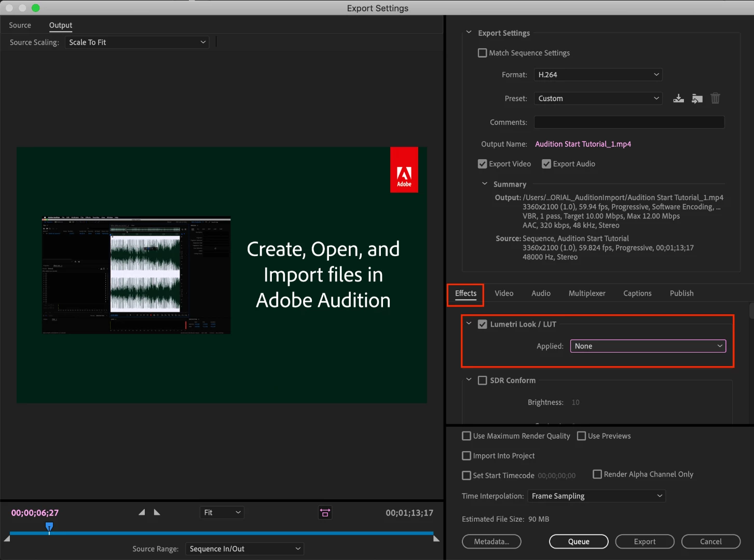
Task: Click the green macOS fullscreen button
Action: (35, 8)
